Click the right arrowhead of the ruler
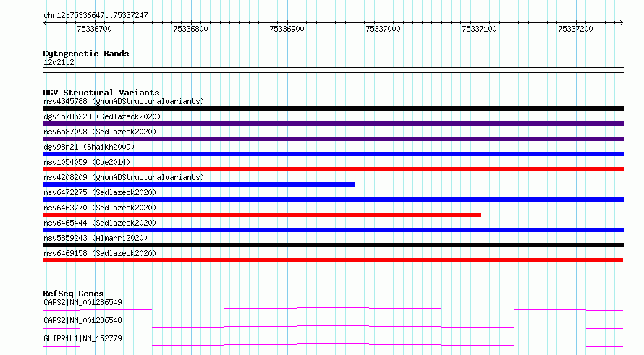 pos(621,22)
